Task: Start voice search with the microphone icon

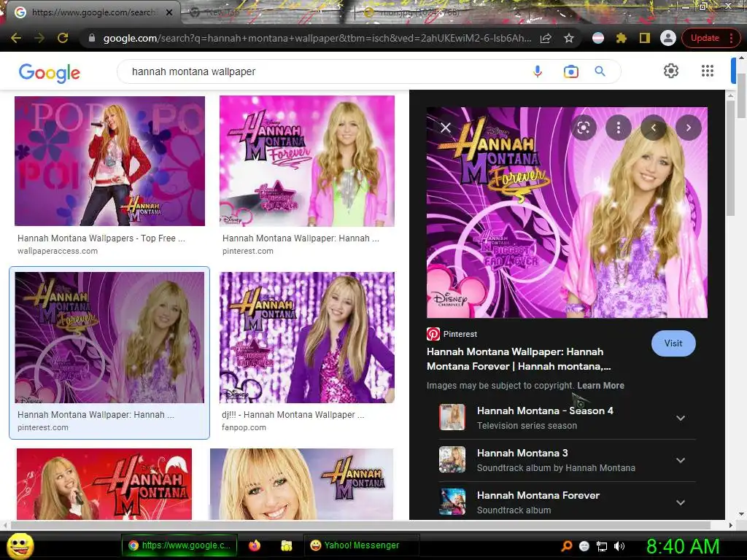Action: (538, 71)
